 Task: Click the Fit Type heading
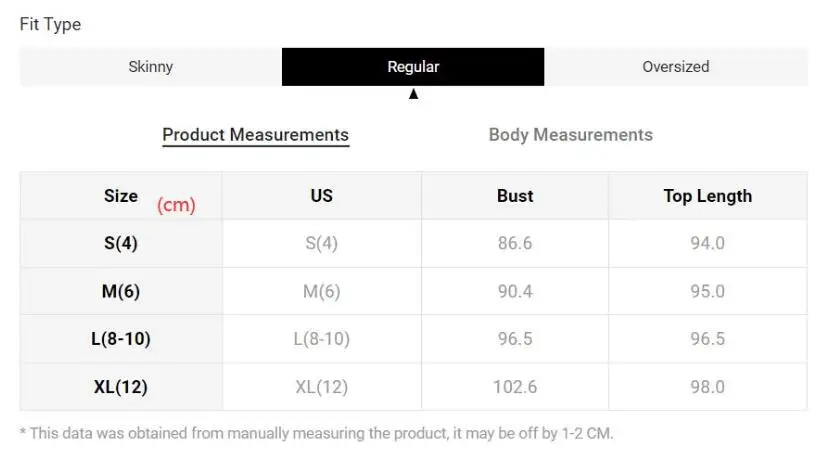pos(50,25)
